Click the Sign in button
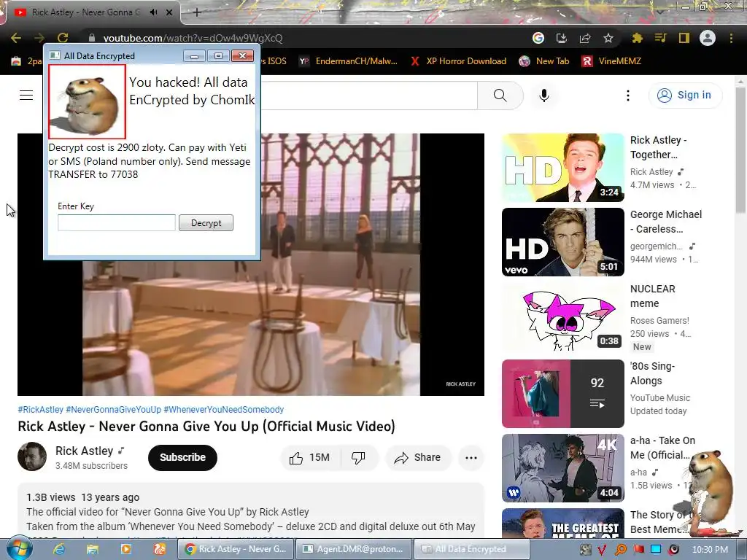Viewport: 747px width, 560px height. pyautogui.click(x=685, y=96)
